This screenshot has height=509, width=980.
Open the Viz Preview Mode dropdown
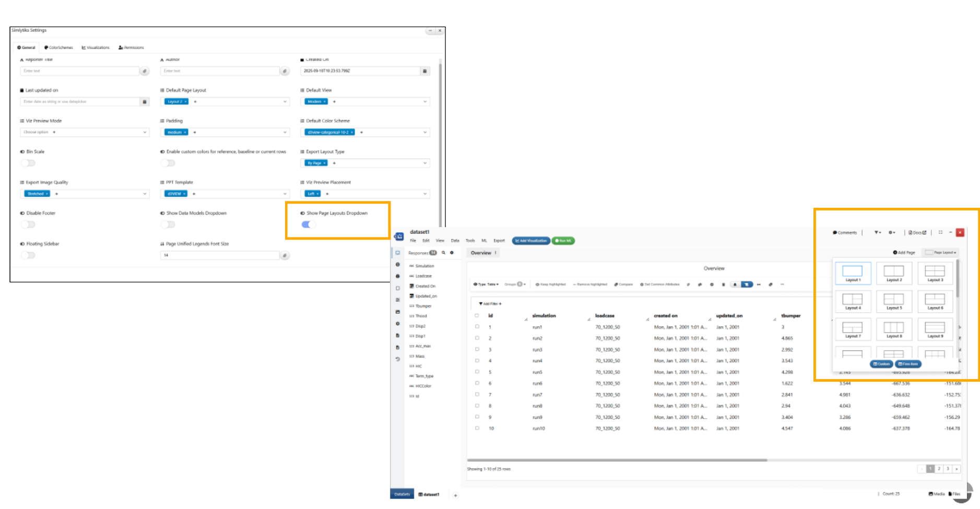pos(145,133)
